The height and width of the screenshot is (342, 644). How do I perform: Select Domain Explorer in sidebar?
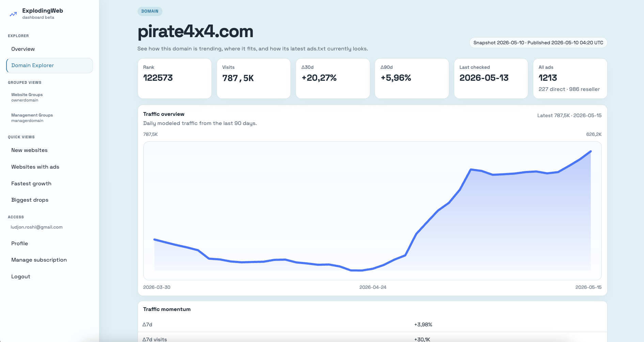[49, 65]
